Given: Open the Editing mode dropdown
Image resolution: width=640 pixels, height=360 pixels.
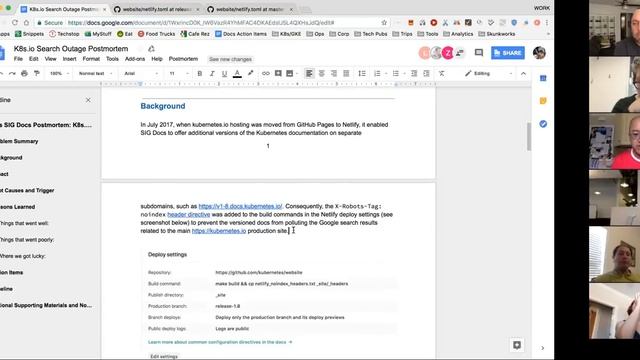Looking at the screenshot, I should click(488, 73).
